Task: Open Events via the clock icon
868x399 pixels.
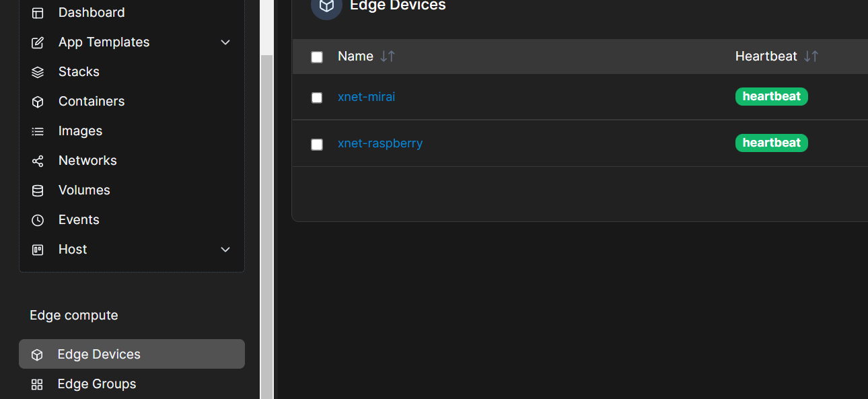Action: click(x=36, y=219)
